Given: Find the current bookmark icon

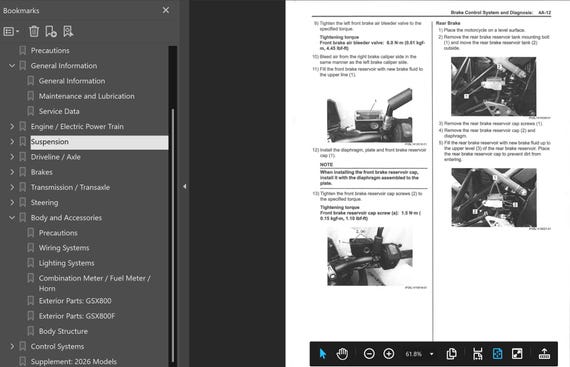Looking at the screenshot, I should point(68,32).
